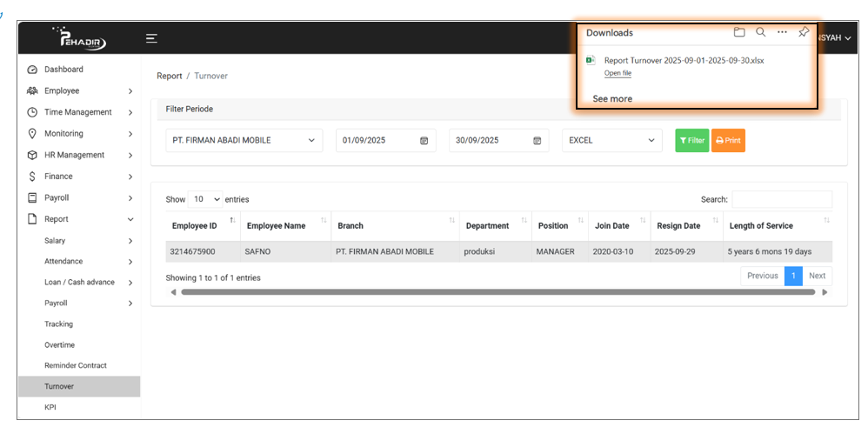Sort by Employee ID column arrows
The height and width of the screenshot is (434, 868).
point(232,220)
